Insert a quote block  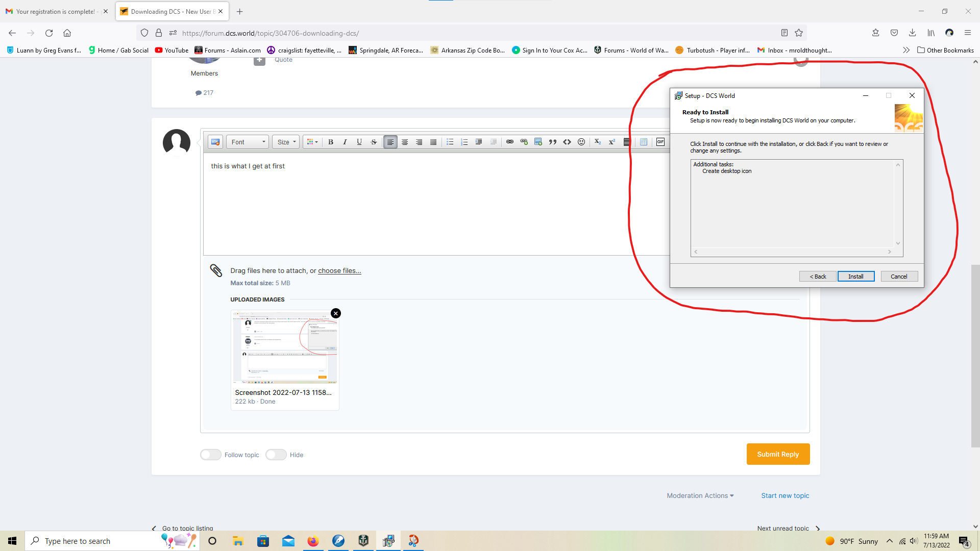(x=553, y=142)
